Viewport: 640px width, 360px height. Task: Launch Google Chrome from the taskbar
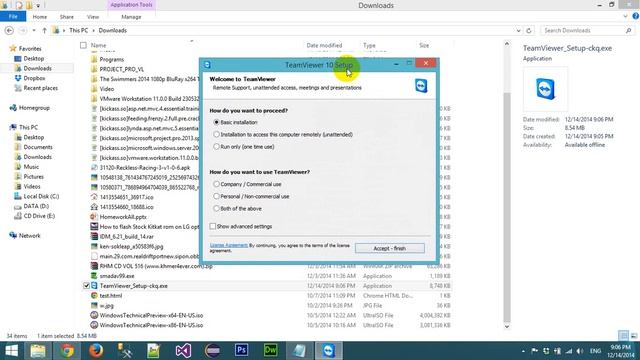(x=67, y=351)
